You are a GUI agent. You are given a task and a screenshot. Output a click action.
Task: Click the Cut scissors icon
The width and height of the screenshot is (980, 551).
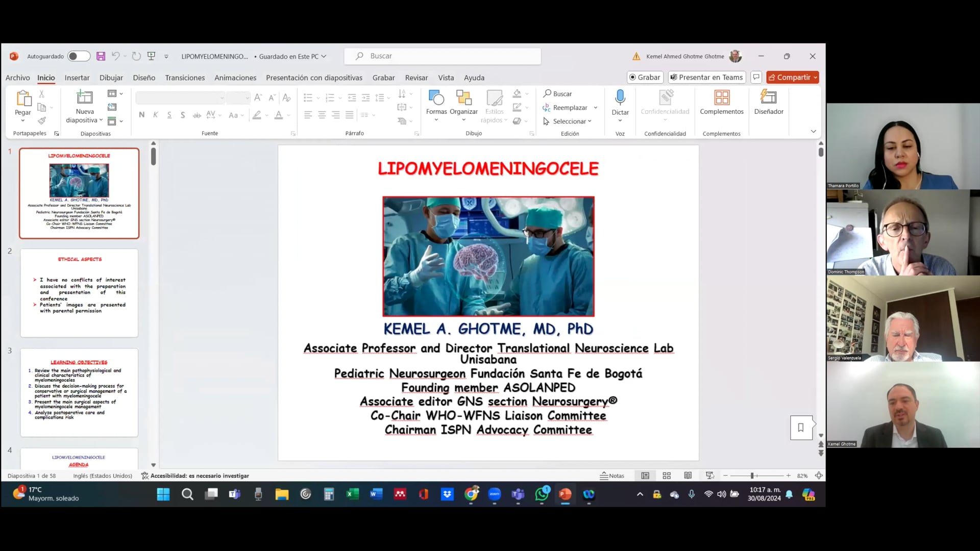pos(42,94)
